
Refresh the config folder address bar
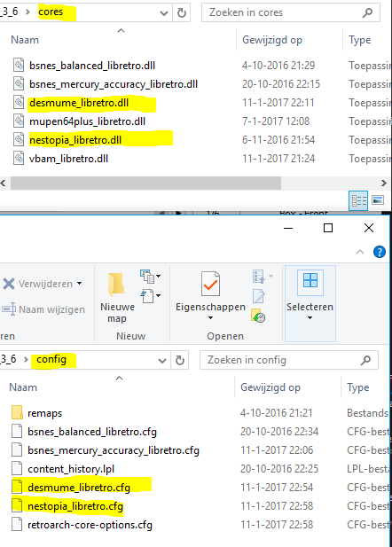[180, 360]
